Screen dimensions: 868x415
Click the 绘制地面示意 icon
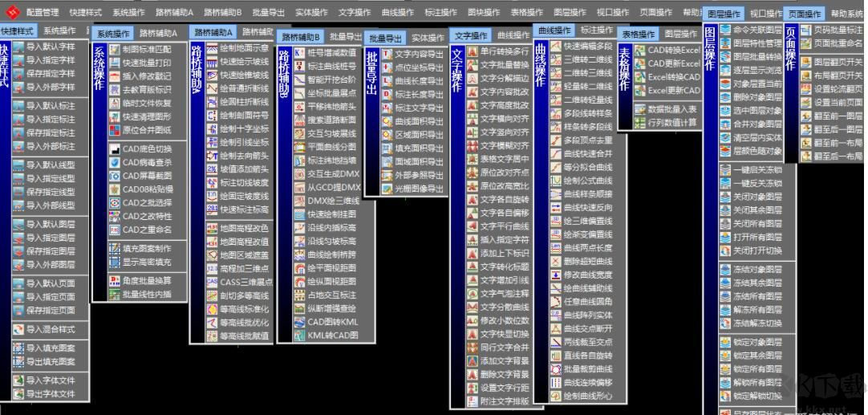tap(212, 48)
